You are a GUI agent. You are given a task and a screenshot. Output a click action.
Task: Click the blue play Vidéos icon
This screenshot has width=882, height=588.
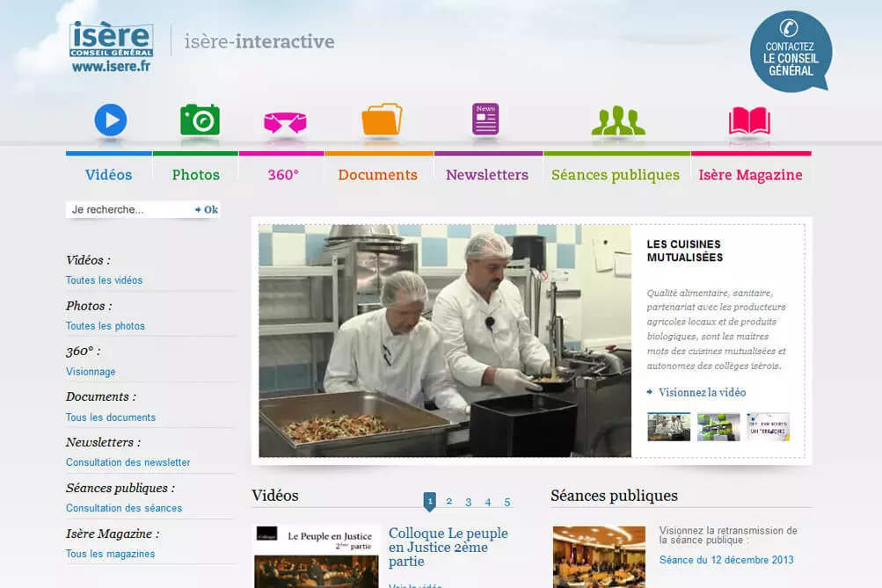(110, 120)
